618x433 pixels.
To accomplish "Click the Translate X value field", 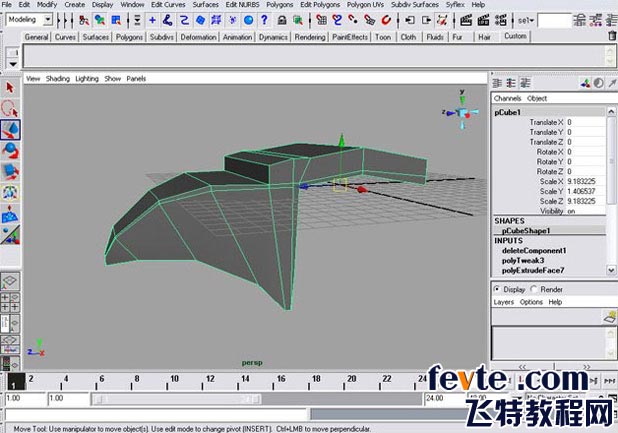I will point(585,123).
